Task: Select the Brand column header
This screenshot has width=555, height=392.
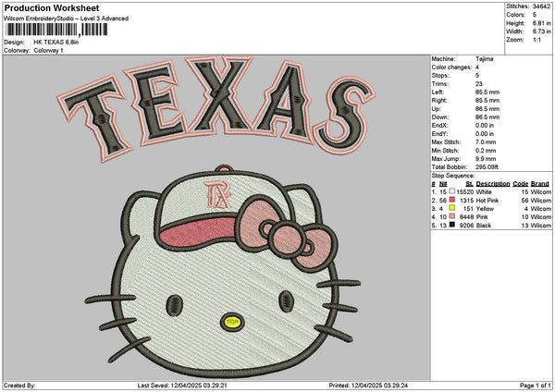Action: [540, 182]
